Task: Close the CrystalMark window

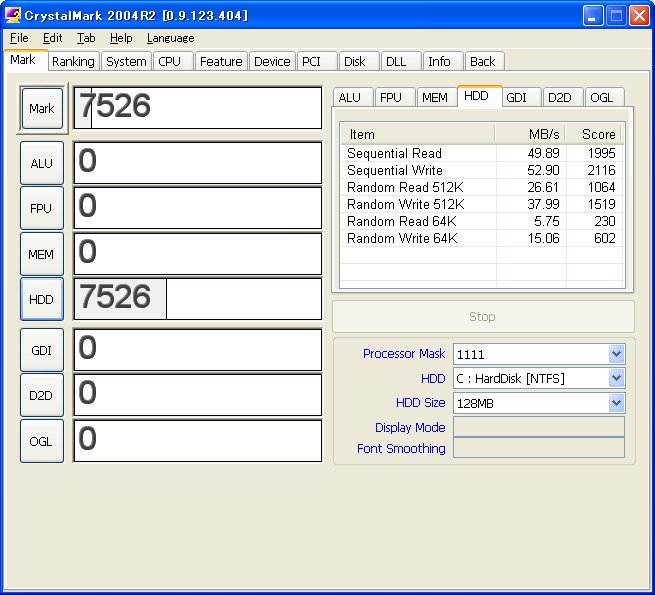Action: pyautogui.click(x=639, y=16)
